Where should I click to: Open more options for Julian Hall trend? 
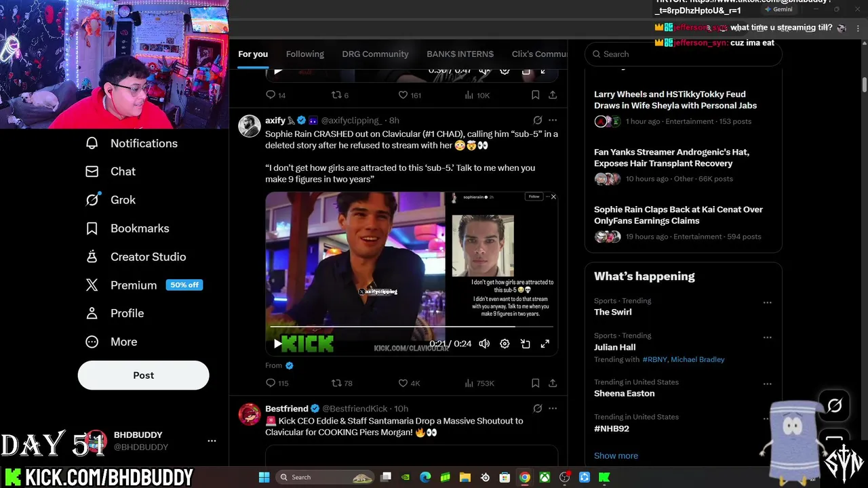767,337
